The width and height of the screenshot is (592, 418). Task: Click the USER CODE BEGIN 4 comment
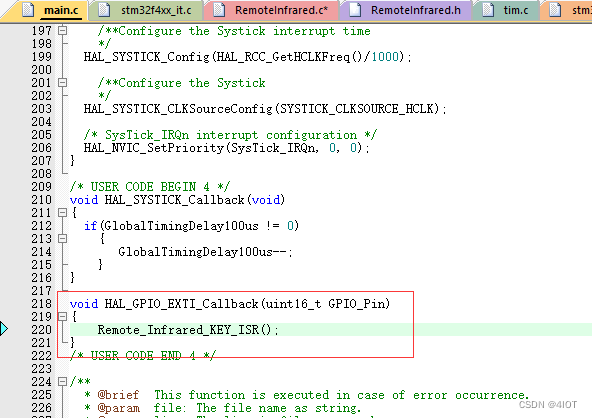tap(150, 187)
